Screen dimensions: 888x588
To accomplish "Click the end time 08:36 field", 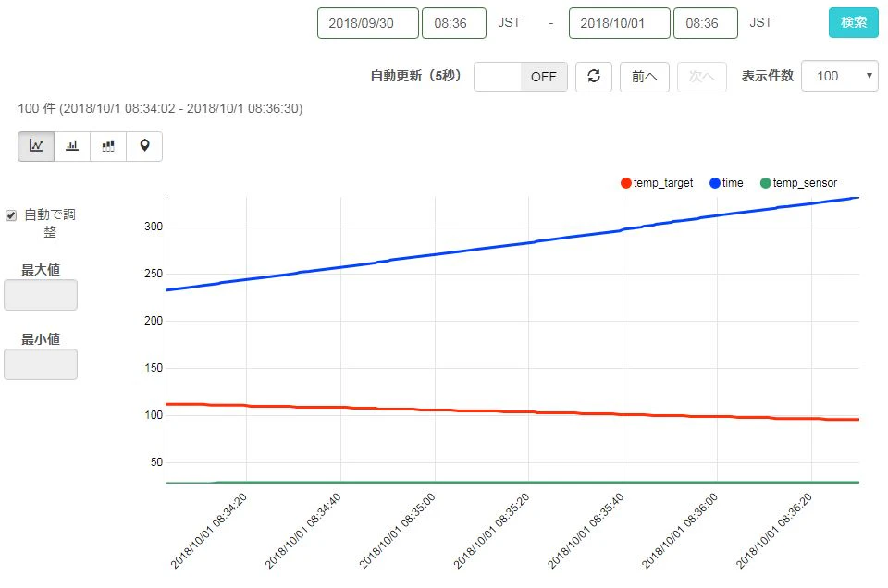I will point(706,23).
